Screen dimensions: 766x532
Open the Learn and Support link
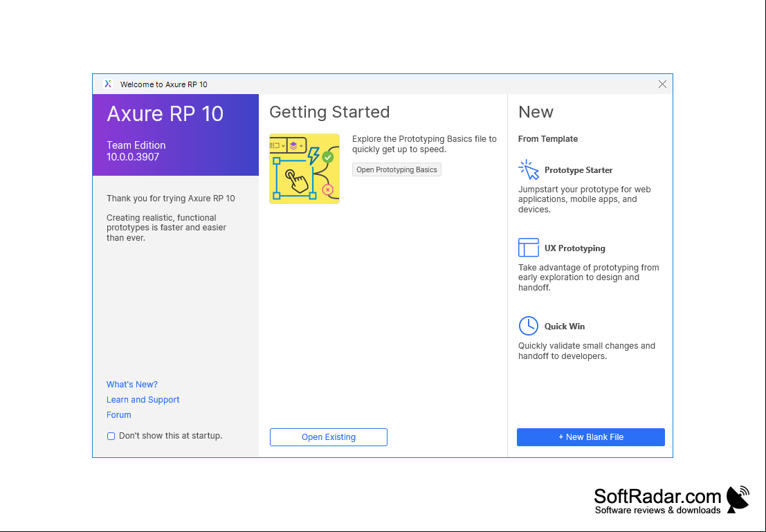pyautogui.click(x=143, y=400)
